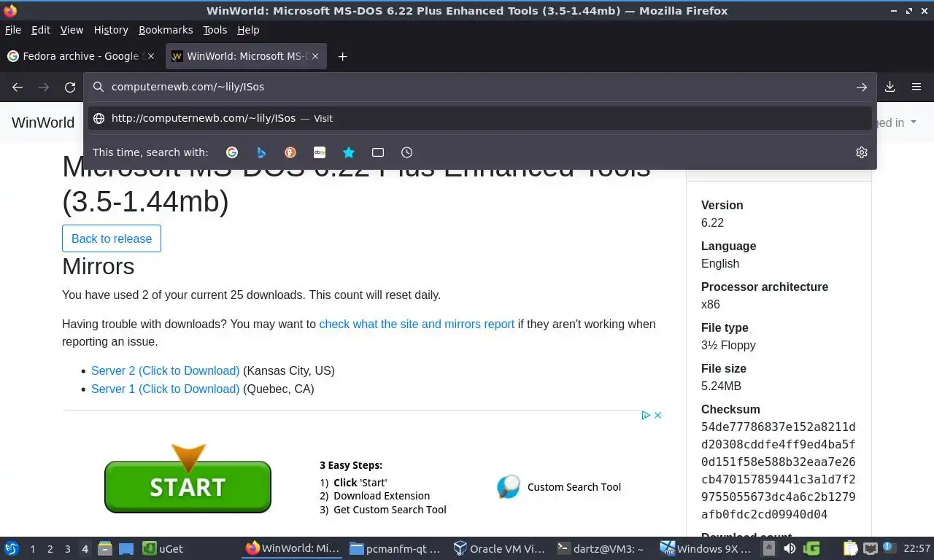The width and height of the screenshot is (934, 560).
Task: Expand the logged-in user dropdown
Action: 896,122
